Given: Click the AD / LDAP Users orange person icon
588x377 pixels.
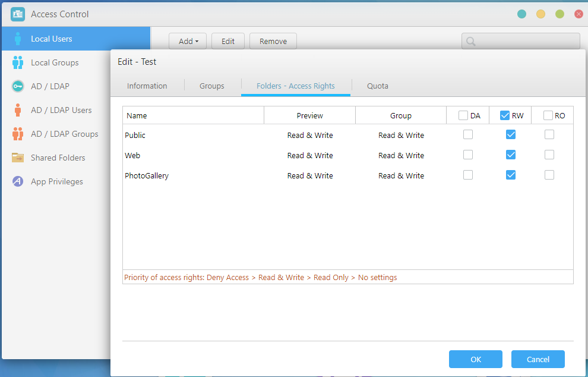Looking at the screenshot, I should (x=18, y=110).
